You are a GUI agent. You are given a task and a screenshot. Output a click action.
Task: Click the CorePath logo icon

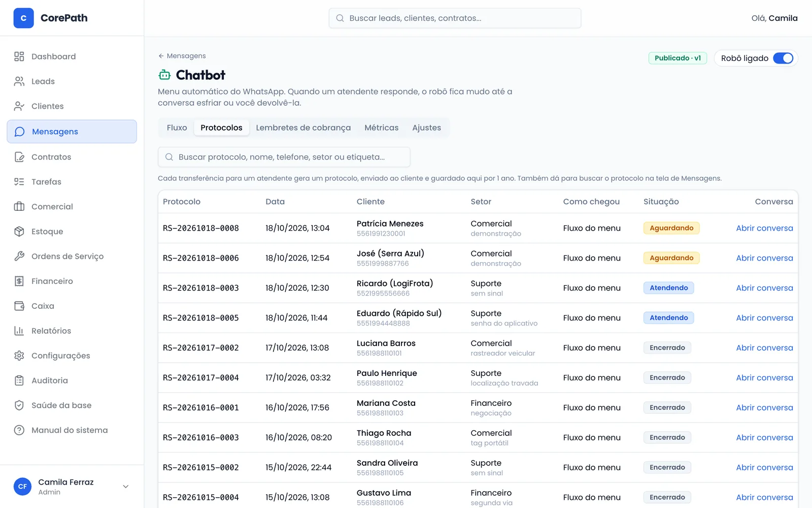(23, 18)
